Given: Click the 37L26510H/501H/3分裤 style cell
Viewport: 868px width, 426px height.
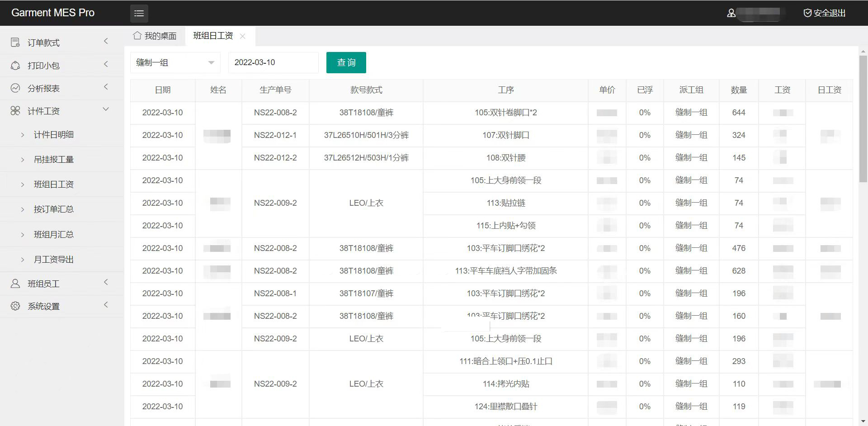Looking at the screenshot, I should coord(366,135).
